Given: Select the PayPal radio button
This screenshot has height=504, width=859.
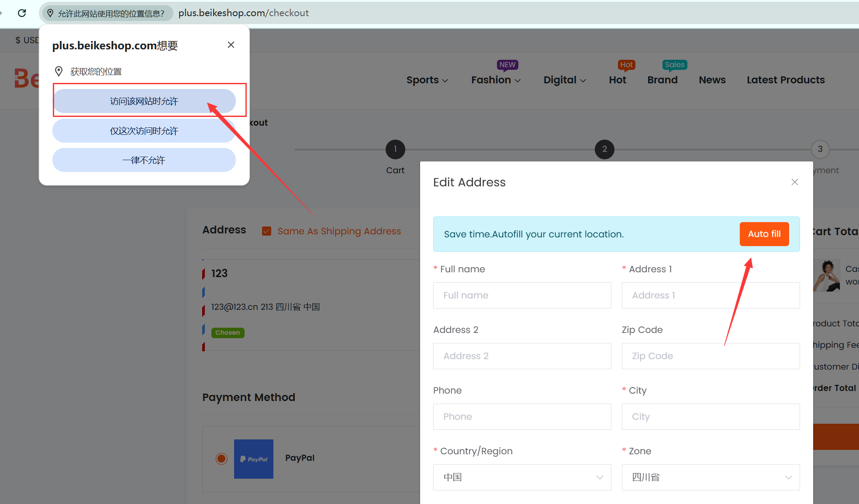Looking at the screenshot, I should pyautogui.click(x=221, y=459).
